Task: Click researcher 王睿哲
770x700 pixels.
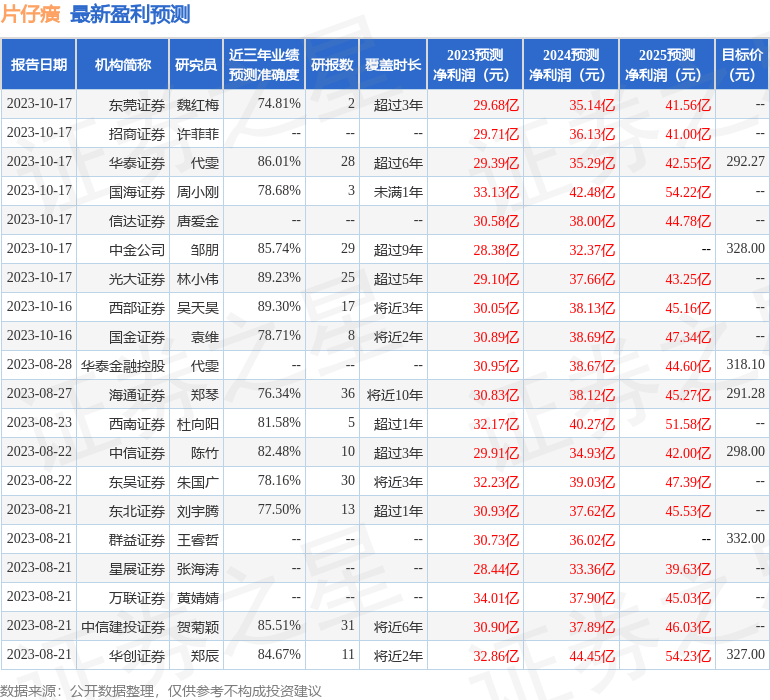Action: click(197, 540)
